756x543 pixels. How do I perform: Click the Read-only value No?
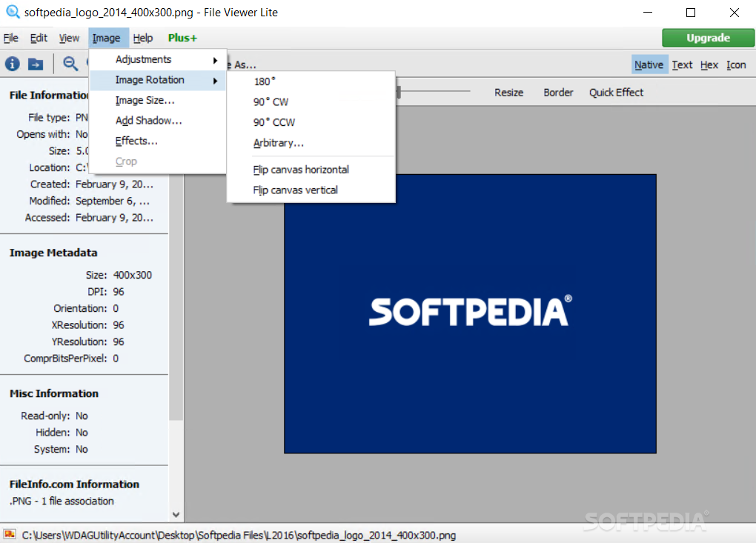82,416
